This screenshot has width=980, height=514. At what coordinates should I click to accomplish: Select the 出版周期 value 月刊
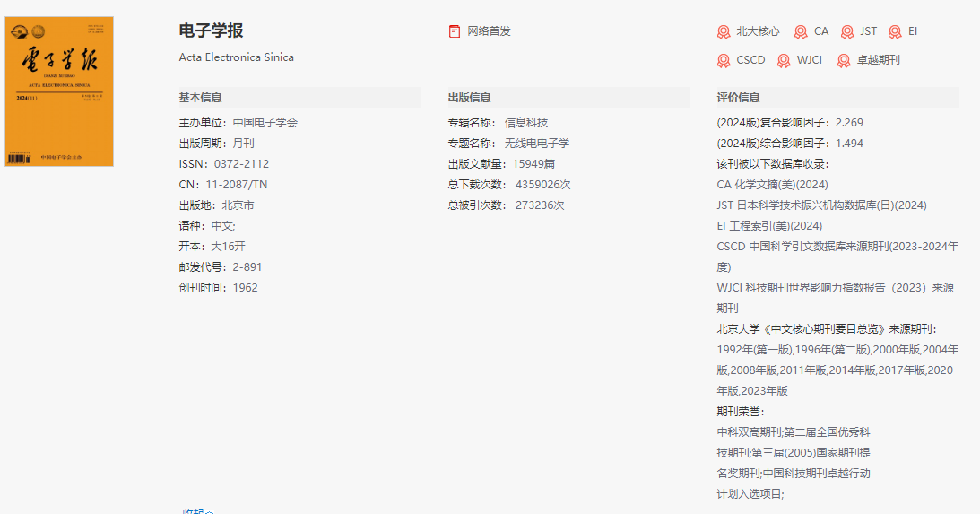[x=243, y=144]
